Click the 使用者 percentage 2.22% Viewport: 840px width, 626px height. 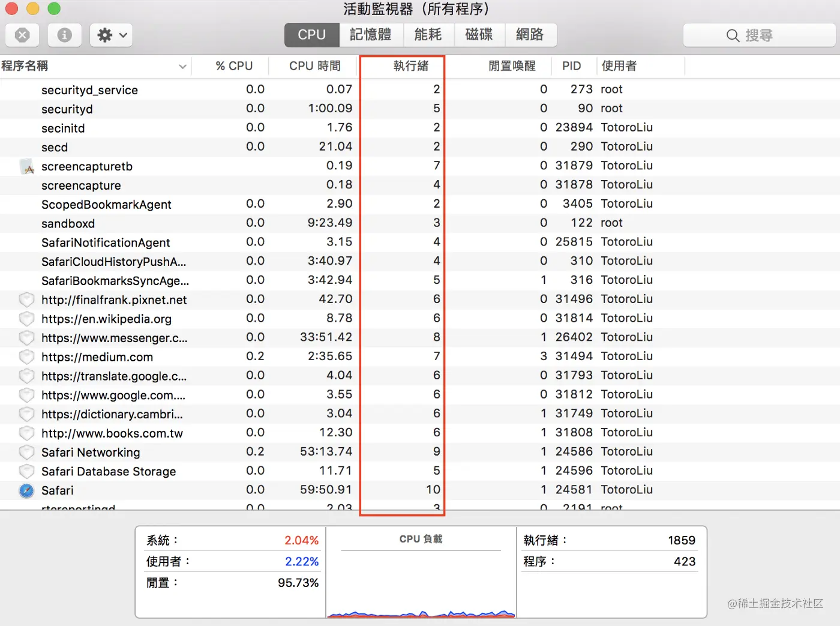coord(301,562)
